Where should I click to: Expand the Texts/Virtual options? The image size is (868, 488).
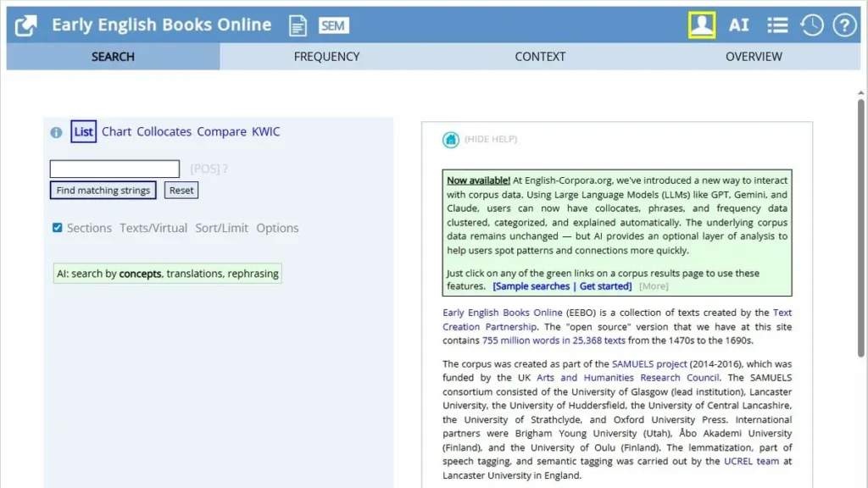click(153, 228)
